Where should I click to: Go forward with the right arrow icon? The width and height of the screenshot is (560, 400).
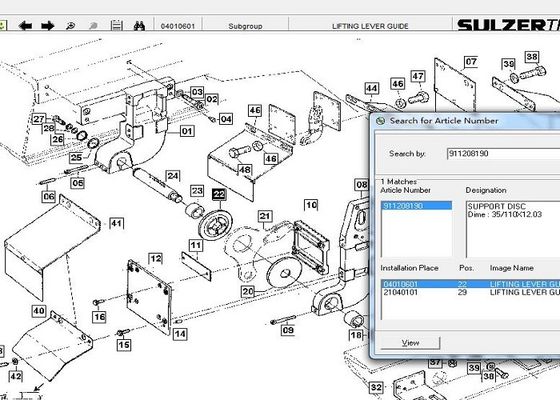point(48,26)
